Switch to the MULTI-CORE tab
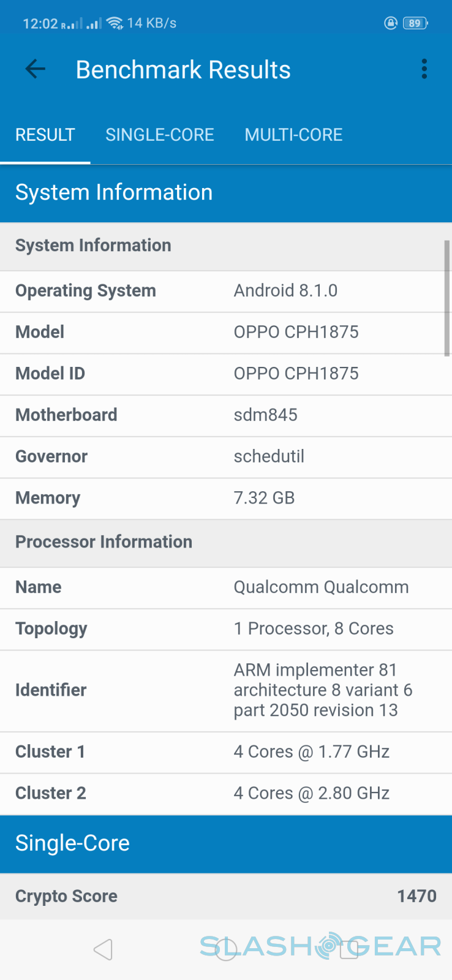Screen dimensions: 452x980 (293, 135)
